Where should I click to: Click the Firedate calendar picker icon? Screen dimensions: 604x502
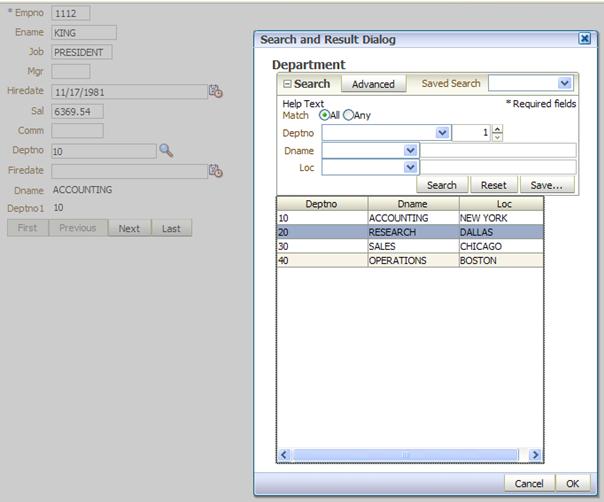[215, 171]
